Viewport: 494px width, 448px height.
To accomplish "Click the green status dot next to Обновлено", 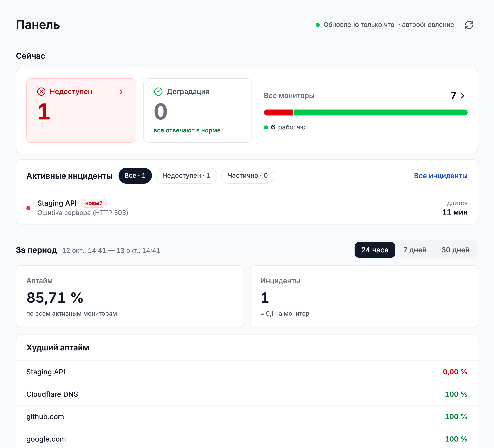I will point(318,25).
